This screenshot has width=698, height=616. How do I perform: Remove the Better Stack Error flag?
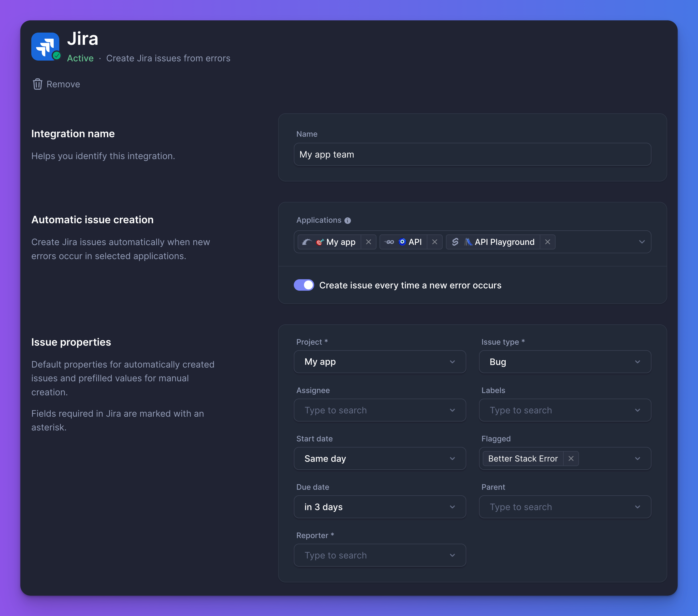coord(571,458)
